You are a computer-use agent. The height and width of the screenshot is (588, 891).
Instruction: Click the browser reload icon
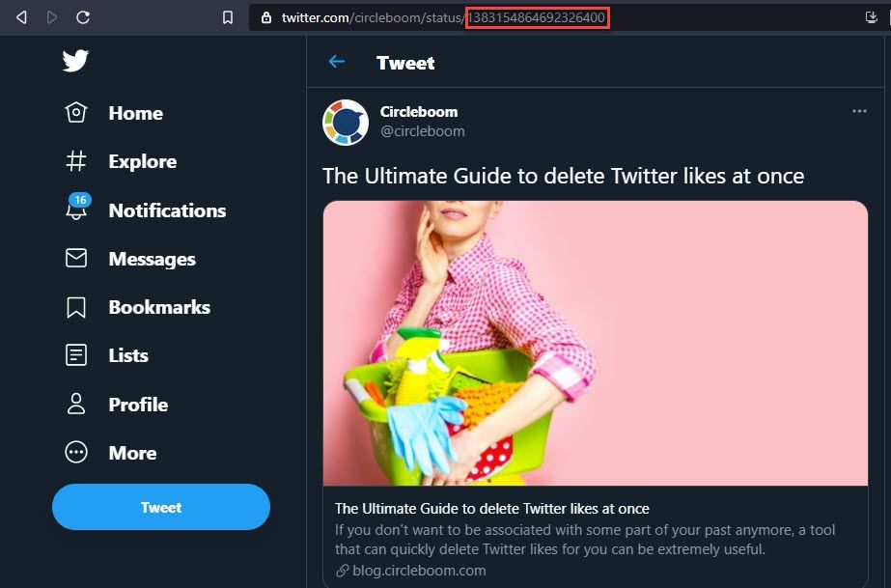(x=83, y=15)
